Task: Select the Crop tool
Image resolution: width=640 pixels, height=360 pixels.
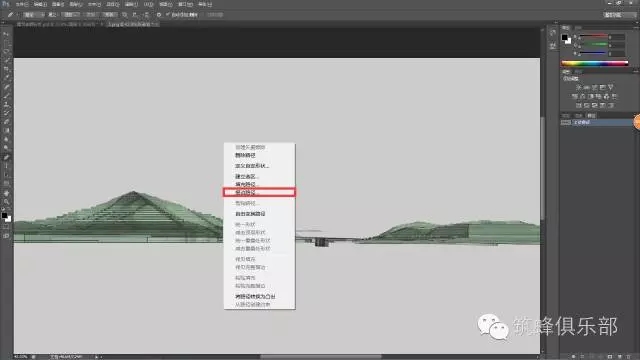Action: click(6, 69)
